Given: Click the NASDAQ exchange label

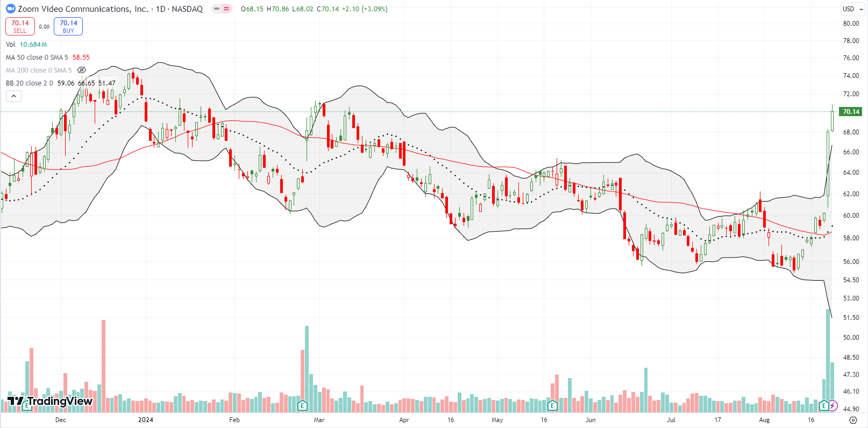Looking at the screenshot, I should (x=187, y=9).
